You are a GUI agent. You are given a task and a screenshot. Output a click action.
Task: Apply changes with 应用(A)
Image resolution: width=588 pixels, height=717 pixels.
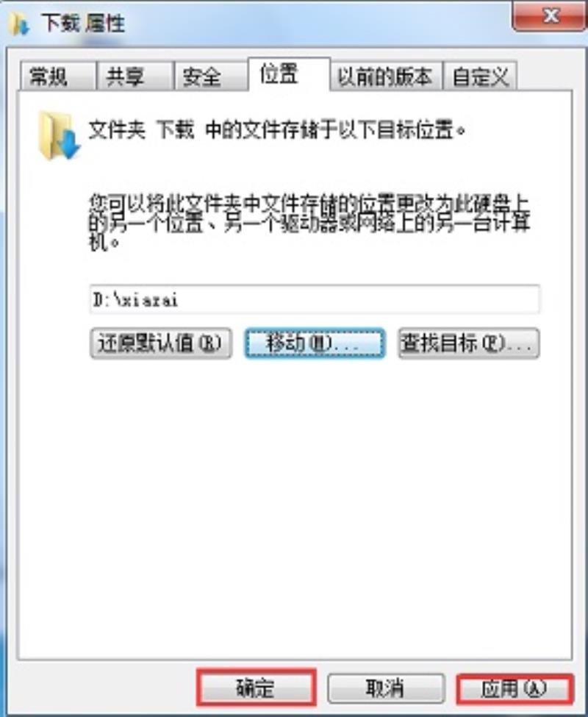coord(515,688)
